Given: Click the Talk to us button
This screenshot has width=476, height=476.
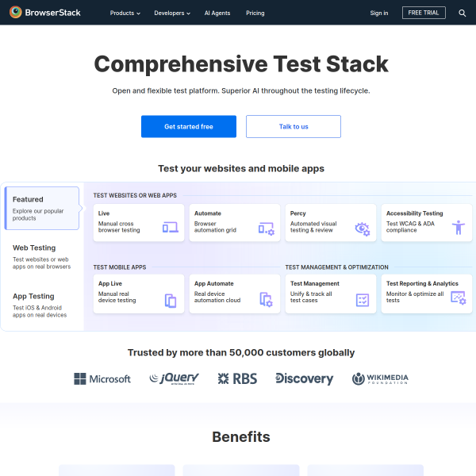Looking at the screenshot, I should (294, 127).
